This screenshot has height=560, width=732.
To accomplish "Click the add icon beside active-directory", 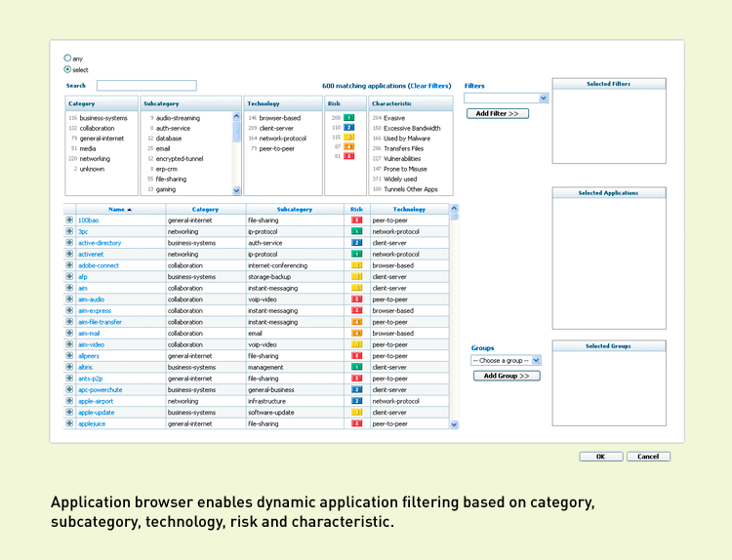I will tap(69, 243).
